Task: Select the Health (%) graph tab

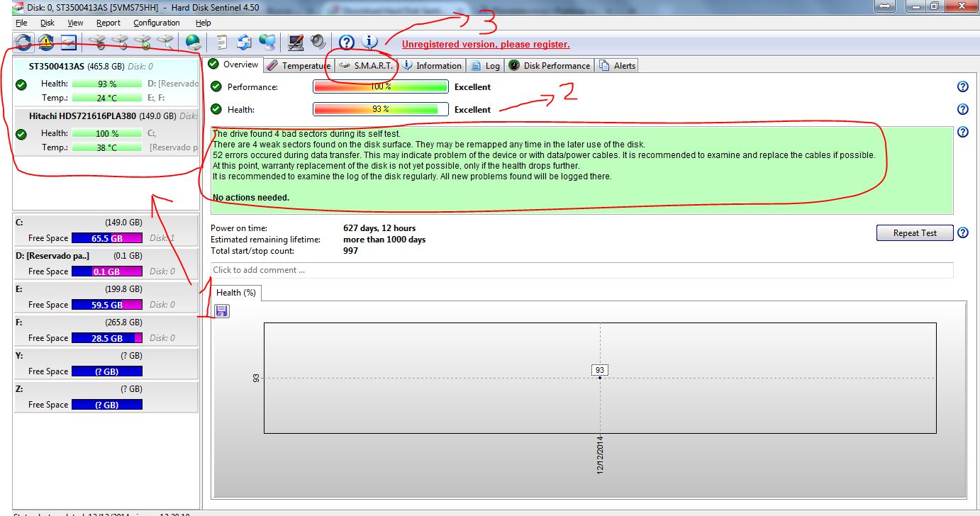Action: pyautogui.click(x=236, y=292)
